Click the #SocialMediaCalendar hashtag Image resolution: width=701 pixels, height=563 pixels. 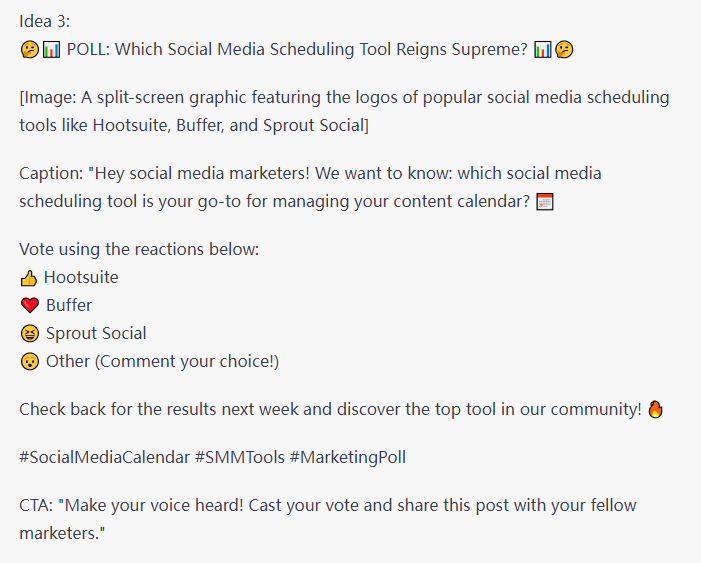105,457
